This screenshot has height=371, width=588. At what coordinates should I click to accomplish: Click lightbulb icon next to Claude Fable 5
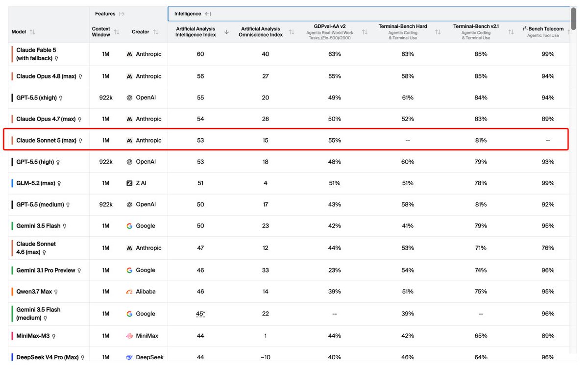(56, 58)
